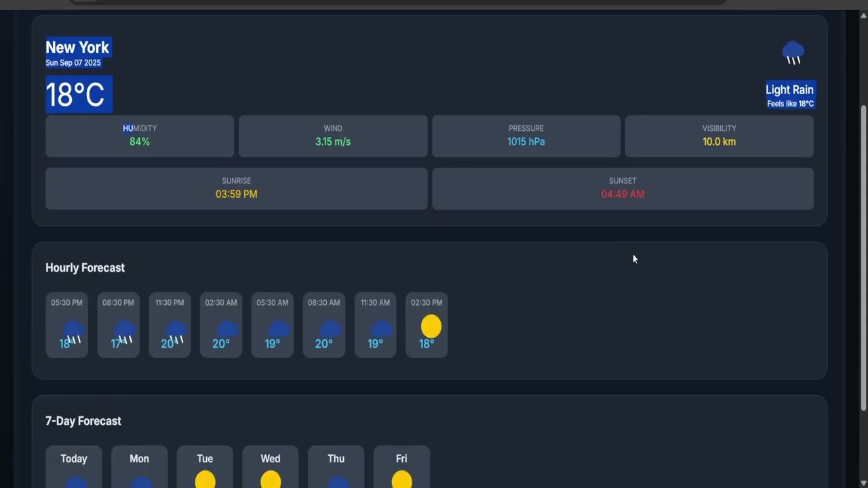Click the 02:30 AM time label

[221, 302]
